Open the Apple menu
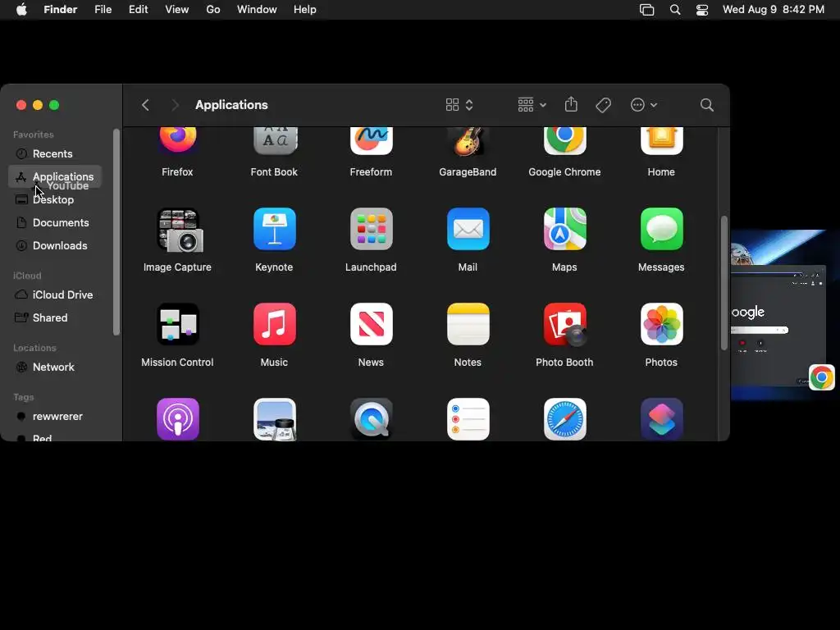 (21, 10)
